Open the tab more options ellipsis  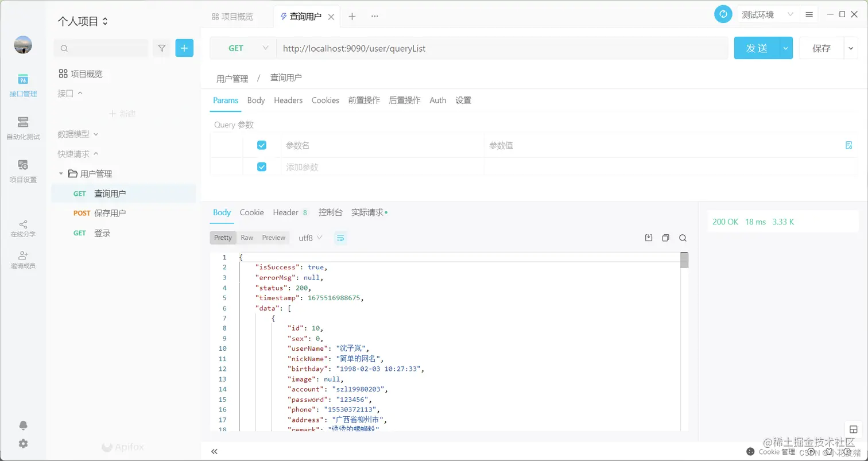[375, 17]
